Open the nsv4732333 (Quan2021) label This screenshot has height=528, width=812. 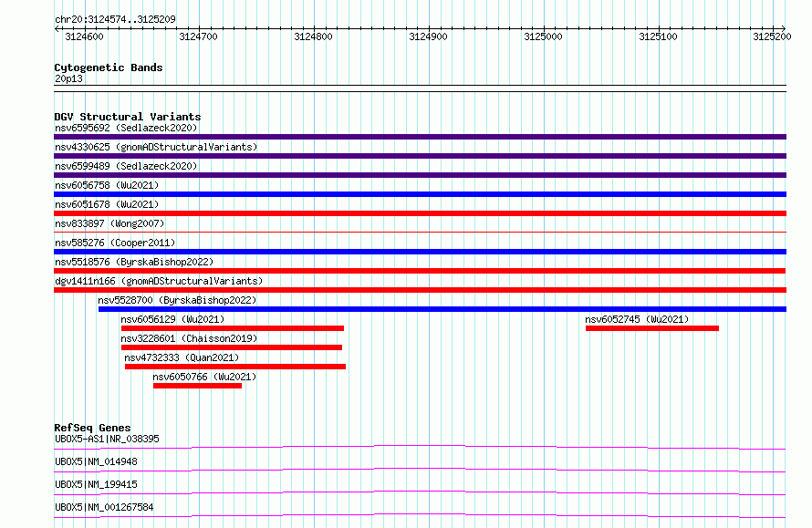tap(182, 357)
